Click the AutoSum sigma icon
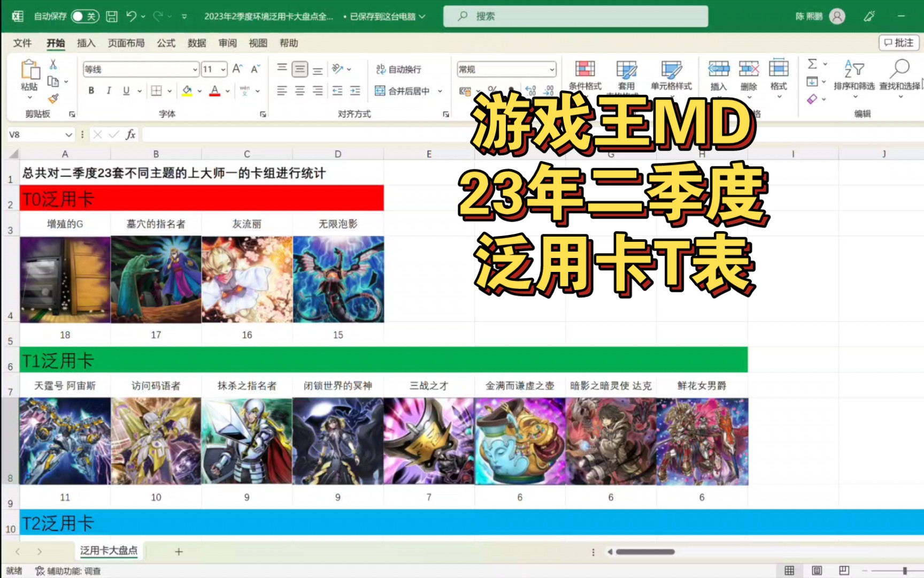Image resolution: width=924 pixels, height=578 pixels. click(x=812, y=64)
